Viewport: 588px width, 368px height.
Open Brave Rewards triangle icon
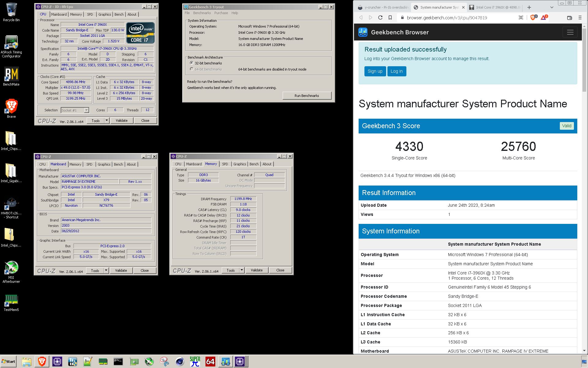pyautogui.click(x=544, y=18)
